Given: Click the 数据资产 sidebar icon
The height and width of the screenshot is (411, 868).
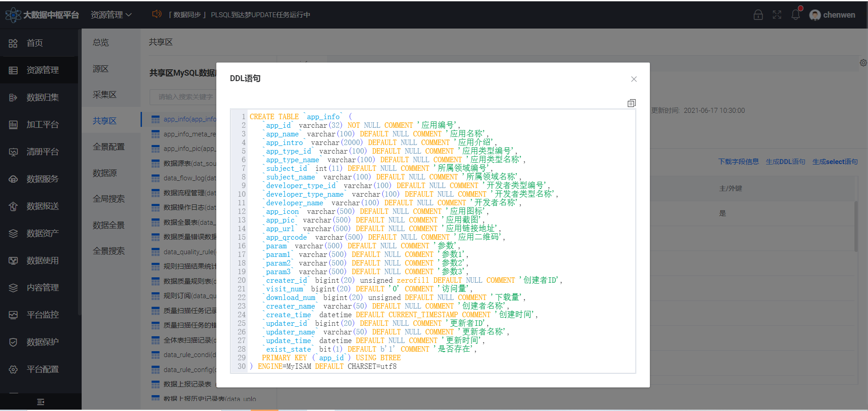Looking at the screenshot, I should coord(13,233).
